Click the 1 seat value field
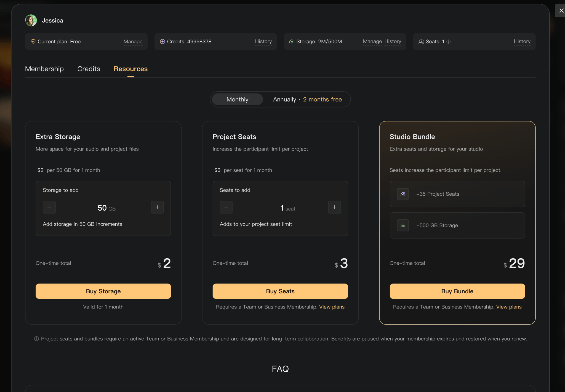565x392 pixels. click(x=288, y=208)
